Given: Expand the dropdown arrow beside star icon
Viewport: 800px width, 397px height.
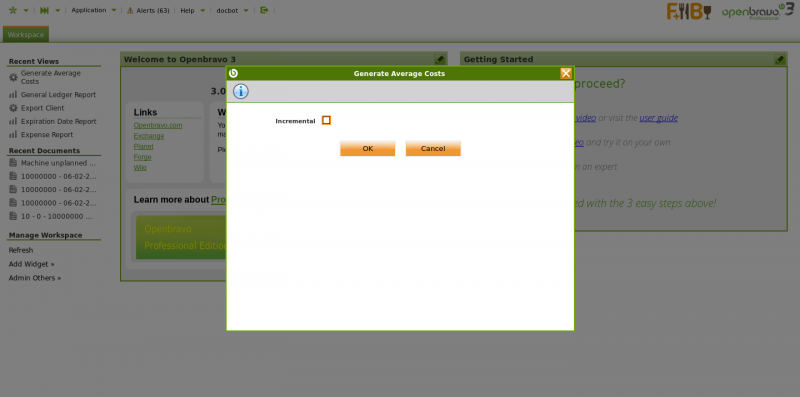Looking at the screenshot, I should coord(26,10).
